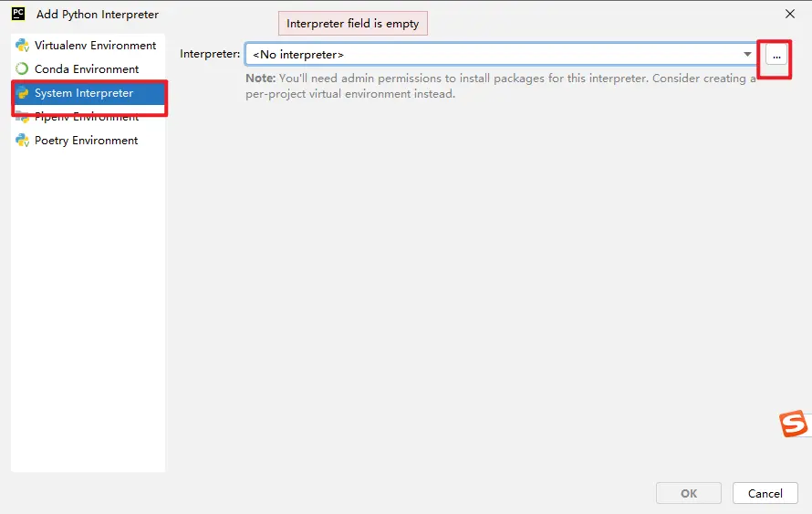Click the admin permissions Note text
The height and width of the screenshot is (514, 812).
(501, 86)
